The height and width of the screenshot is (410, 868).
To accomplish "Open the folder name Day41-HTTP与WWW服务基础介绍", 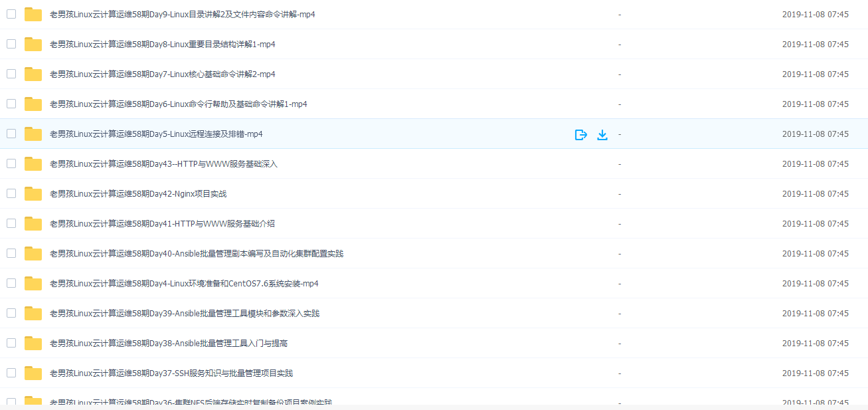I will (x=162, y=223).
